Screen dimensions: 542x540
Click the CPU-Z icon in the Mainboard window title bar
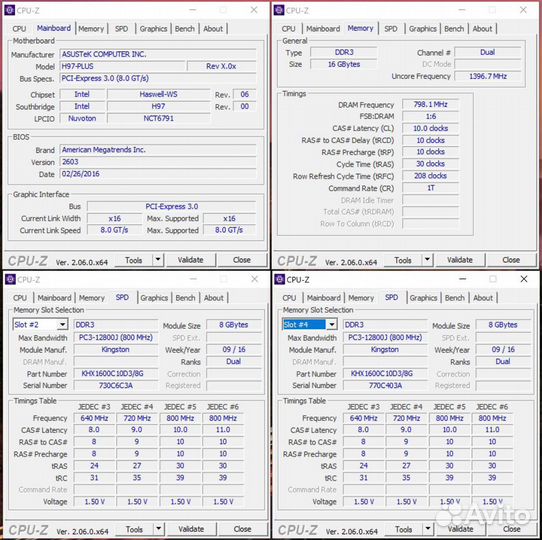click(10, 10)
